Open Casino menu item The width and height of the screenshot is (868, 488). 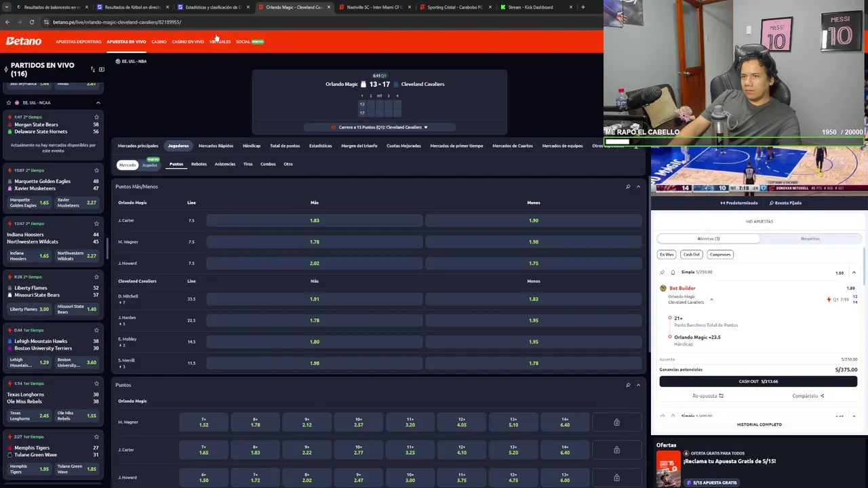pyautogui.click(x=159, y=41)
